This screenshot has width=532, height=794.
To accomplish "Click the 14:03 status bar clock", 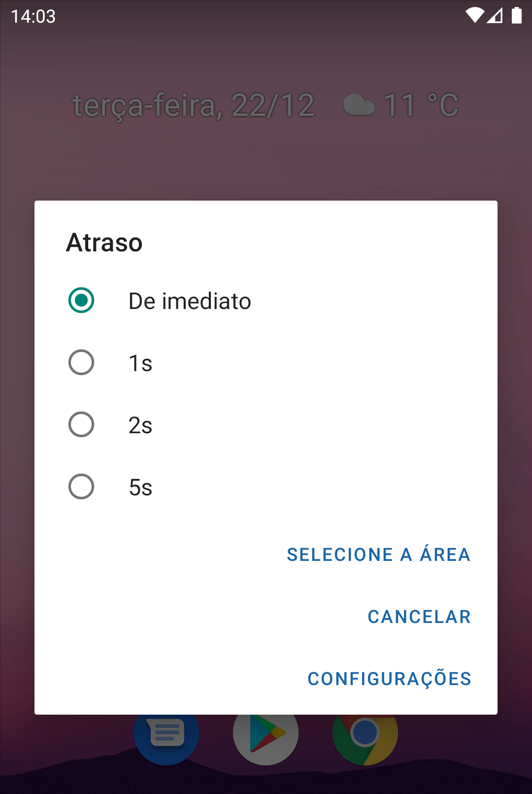I will tap(33, 16).
